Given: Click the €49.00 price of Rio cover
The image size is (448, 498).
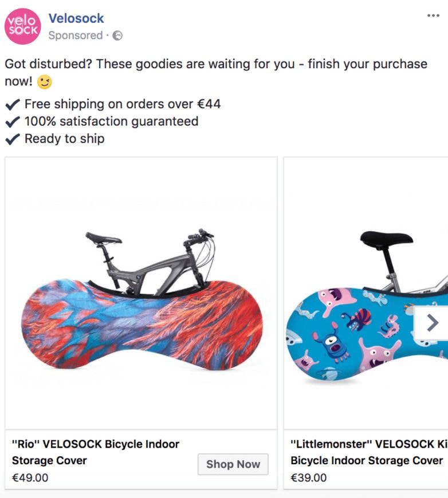Looking at the screenshot, I should coord(30,477).
